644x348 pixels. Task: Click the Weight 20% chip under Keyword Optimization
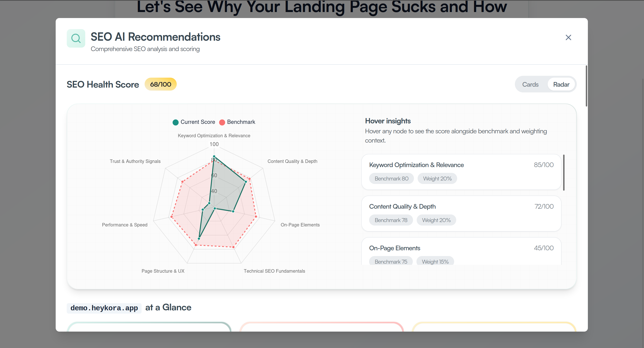(437, 178)
